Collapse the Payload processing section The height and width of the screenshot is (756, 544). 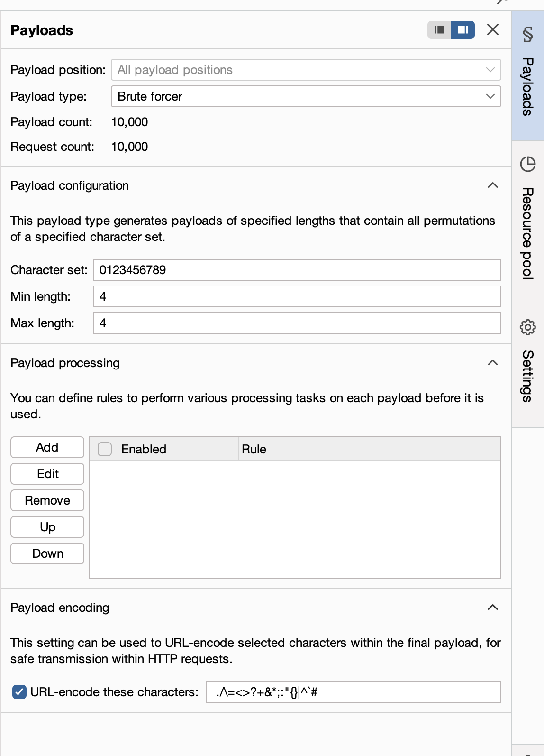pos(493,363)
